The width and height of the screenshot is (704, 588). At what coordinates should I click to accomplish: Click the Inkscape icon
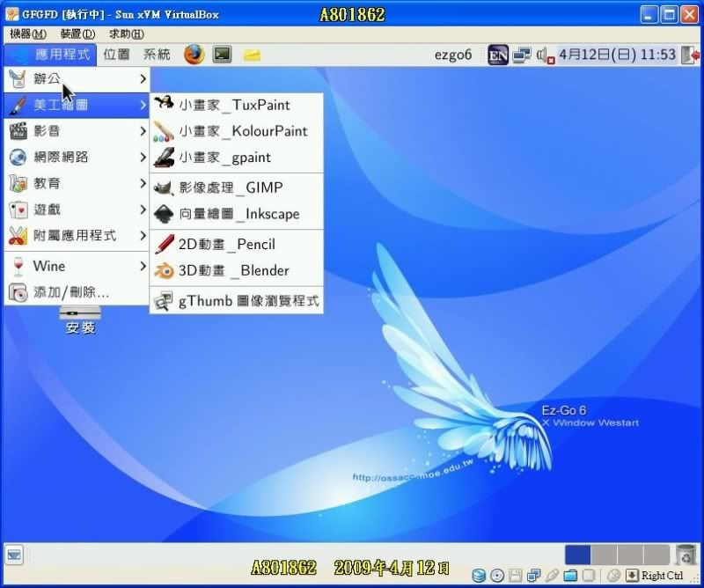[x=164, y=214]
